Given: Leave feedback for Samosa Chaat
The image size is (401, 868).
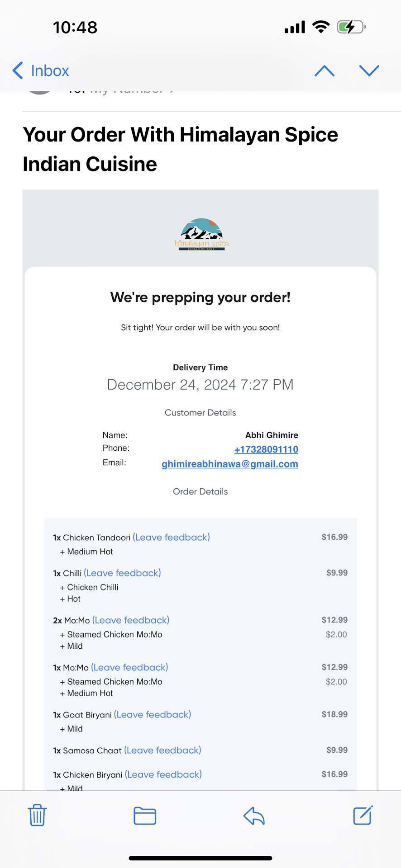Looking at the screenshot, I should [162, 750].
